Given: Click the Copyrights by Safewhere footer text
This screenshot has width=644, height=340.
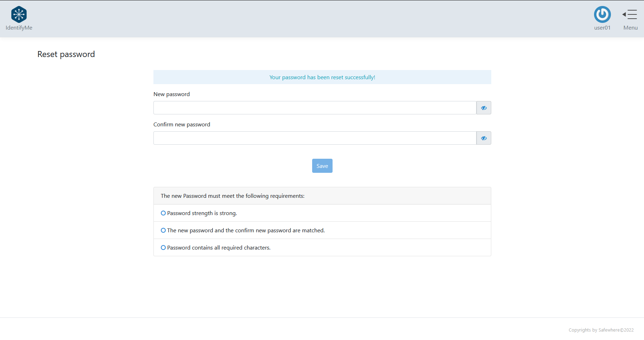Looking at the screenshot, I should coord(601,330).
